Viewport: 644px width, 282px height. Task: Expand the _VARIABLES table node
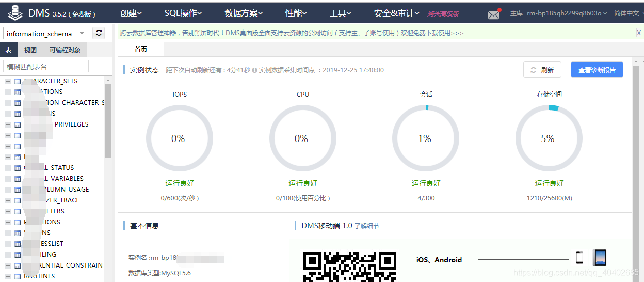coord(8,179)
